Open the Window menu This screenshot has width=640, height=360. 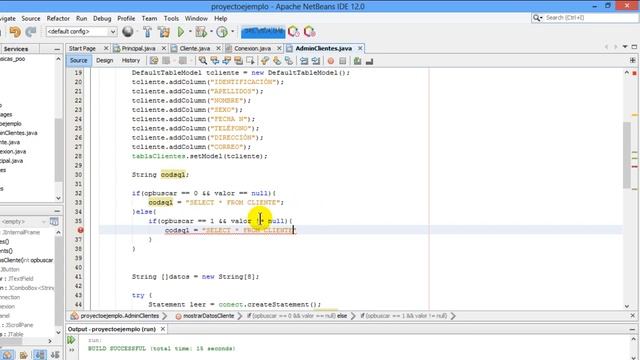pyautogui.click(x=196, y=18)
